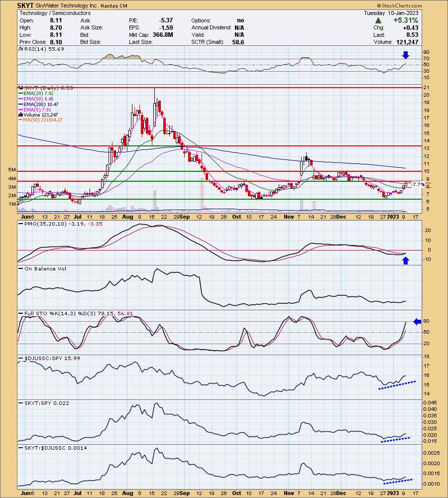Click the Low value 8.11

[x=56, y=35]
